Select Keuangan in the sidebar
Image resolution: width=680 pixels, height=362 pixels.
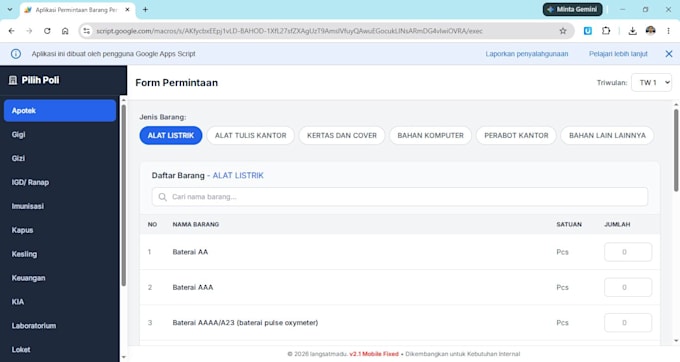coord(60,278)
